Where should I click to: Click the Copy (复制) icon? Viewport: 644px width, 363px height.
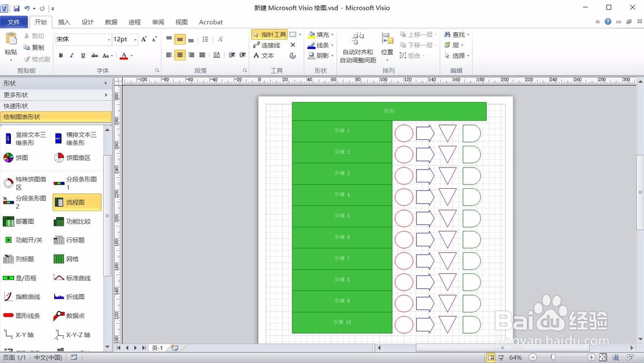pyautogui.click(x=26, y=47)
